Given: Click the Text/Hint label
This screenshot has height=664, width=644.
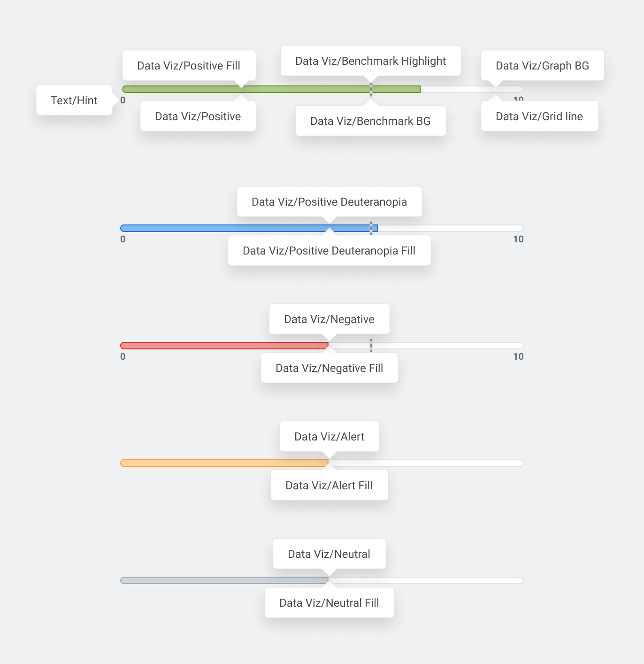Looking at the screenshot, I should 74,100.
